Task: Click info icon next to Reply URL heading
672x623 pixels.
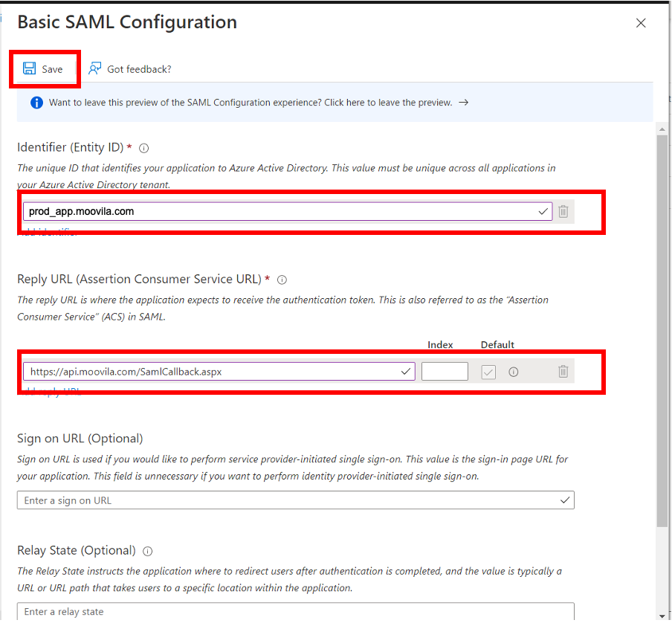Action: pyautogui.click(x=282, y=280)
